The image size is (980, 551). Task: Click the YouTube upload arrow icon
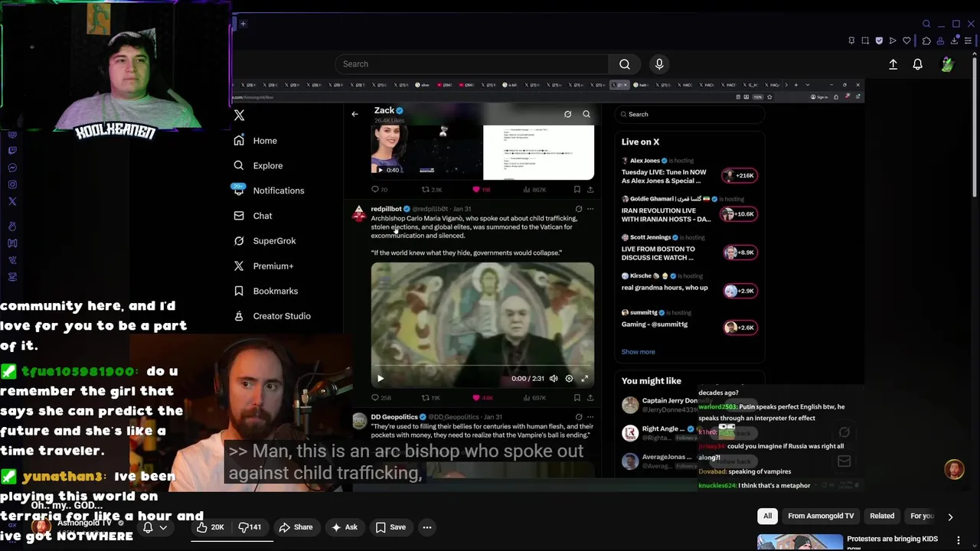pyautogui.click(x=893, y=65)
